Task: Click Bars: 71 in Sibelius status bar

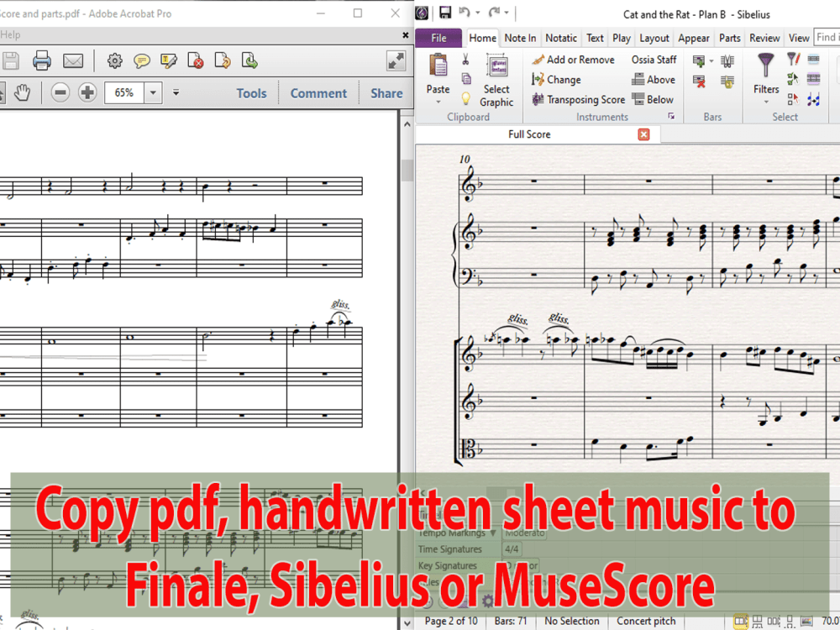Action: point(511,621)
